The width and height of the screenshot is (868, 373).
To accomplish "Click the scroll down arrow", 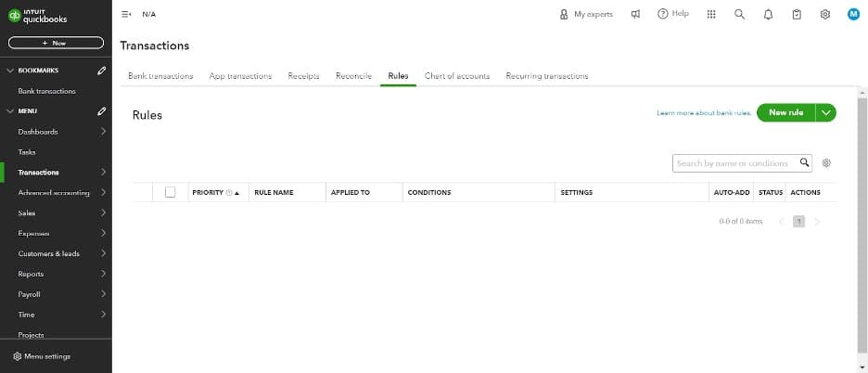I will coord(862,367).
